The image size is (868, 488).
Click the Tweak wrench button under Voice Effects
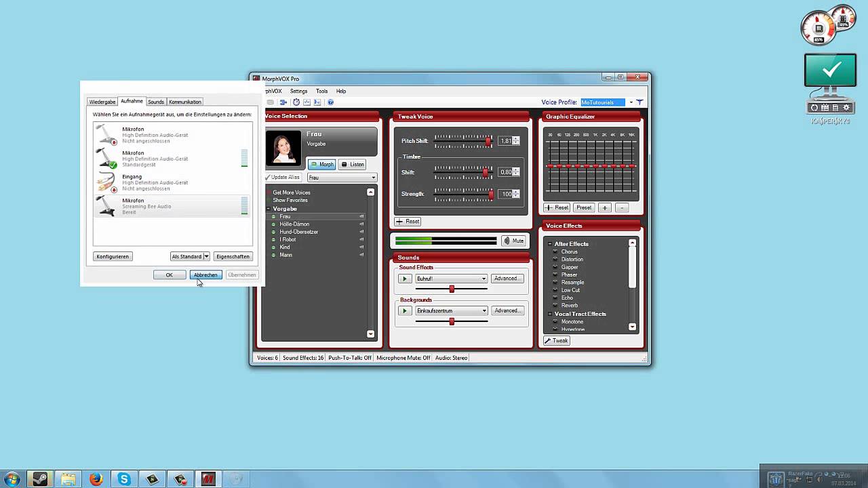pos(557,341)
